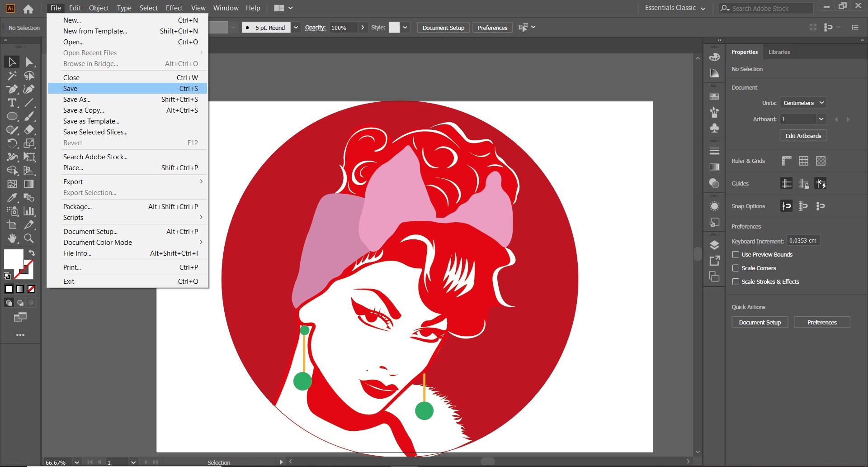The width and height of the screenshot is (868, 467).
Task: Select the Pen tool
Action: pos(12,89)
